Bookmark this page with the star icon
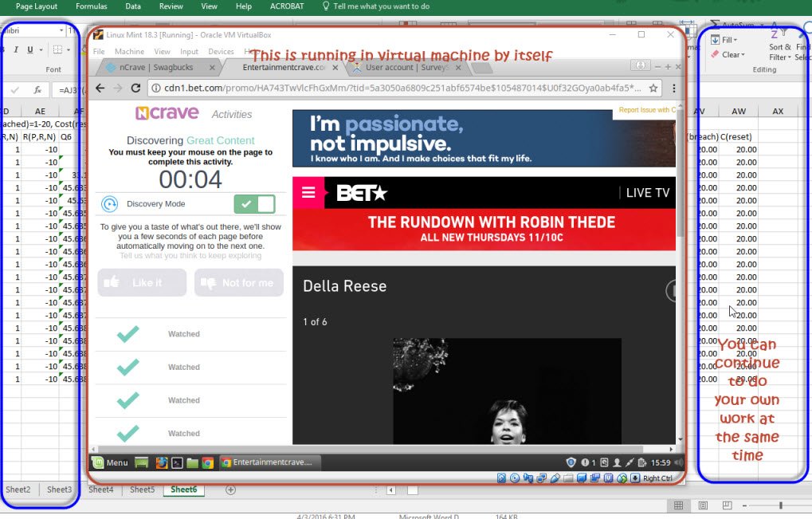This screenshot has height=519, width=812. coord(653,88)
